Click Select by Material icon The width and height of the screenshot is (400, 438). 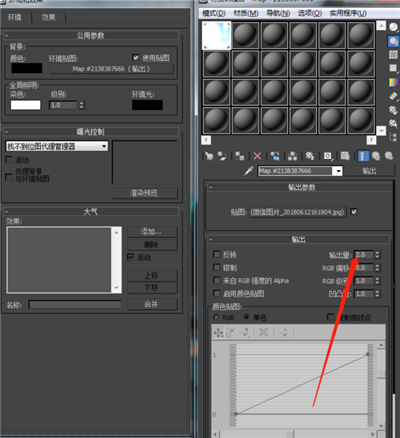point(393,123)
